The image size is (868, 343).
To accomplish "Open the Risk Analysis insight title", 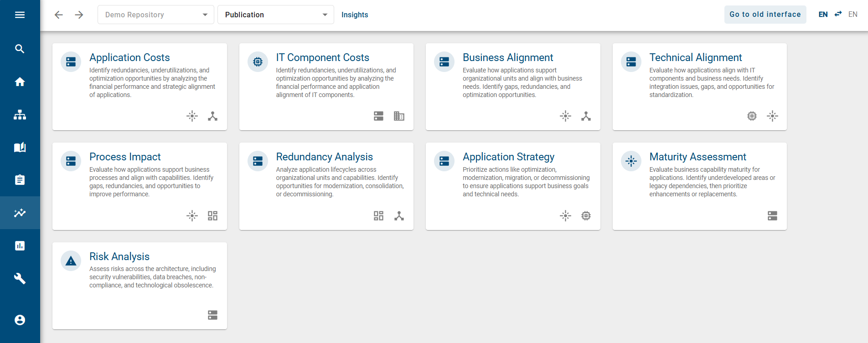I will [119, 256].
